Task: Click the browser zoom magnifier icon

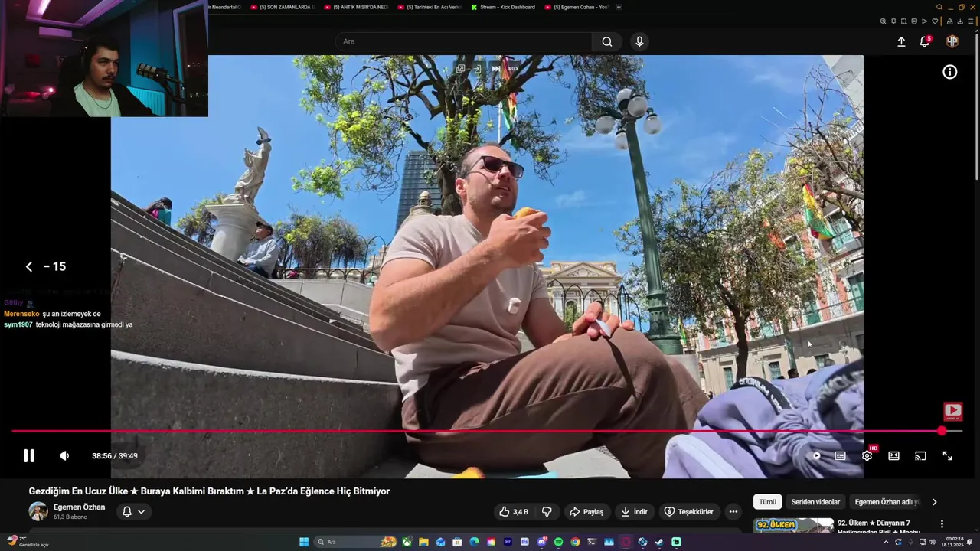Action: tap(883, 21)
